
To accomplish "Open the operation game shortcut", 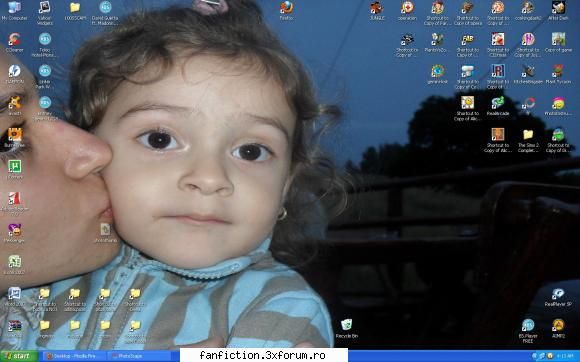I will pos(407,11).
